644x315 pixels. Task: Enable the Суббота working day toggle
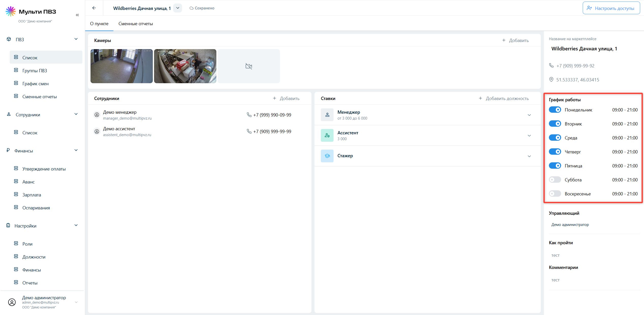[x=555, y=180]
